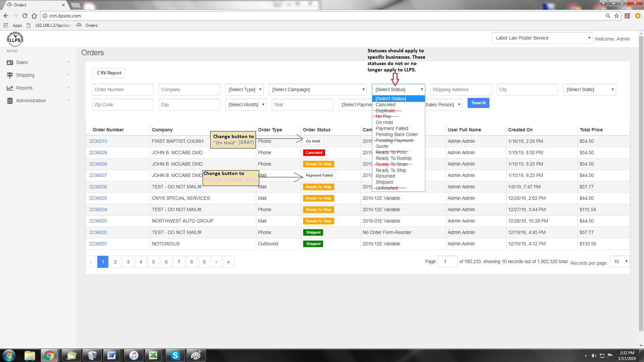
Task: Bookmark page using the star icon
Action: click(616, 16)
